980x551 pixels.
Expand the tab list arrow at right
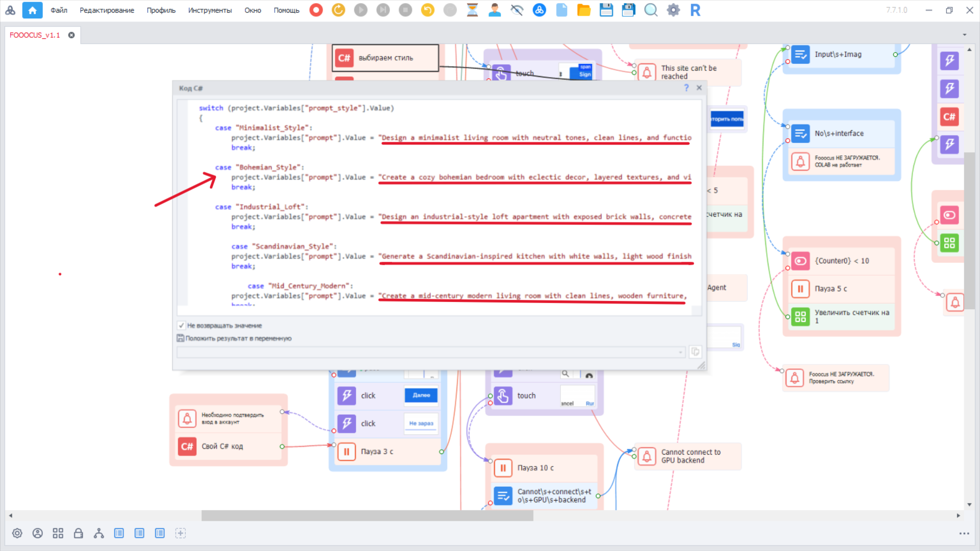[965, 35]
